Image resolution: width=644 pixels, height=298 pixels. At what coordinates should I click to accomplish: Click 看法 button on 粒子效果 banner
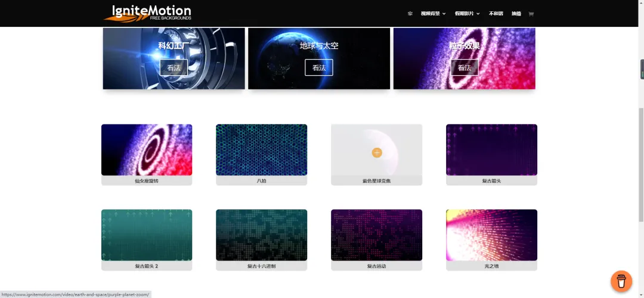coord(465,68)
